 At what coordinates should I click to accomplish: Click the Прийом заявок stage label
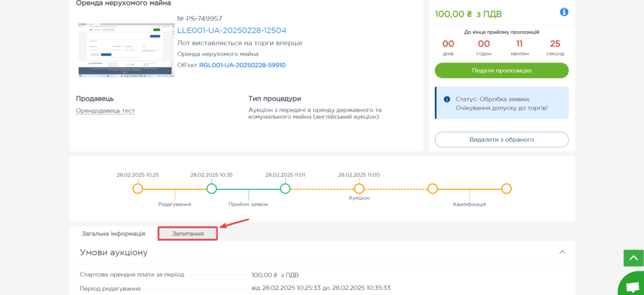pos(248,204)
